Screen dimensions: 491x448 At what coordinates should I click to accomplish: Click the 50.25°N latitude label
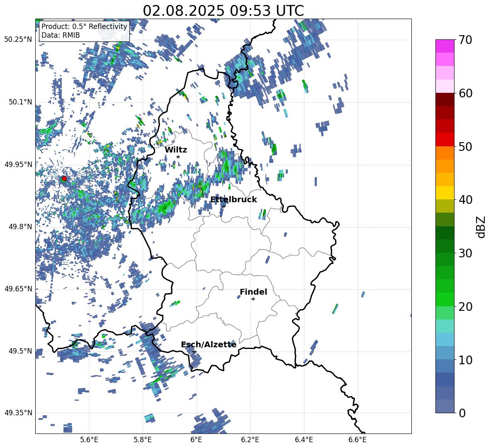18,39
